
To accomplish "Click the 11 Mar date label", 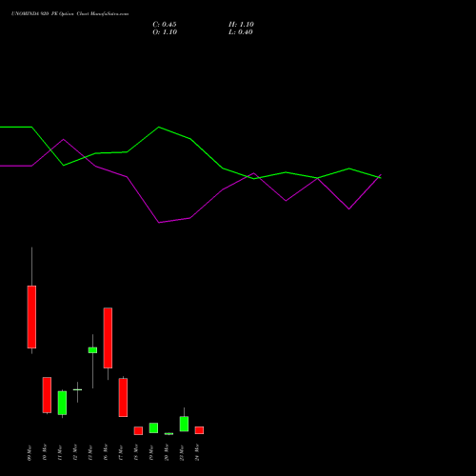I will click(60, 453).
